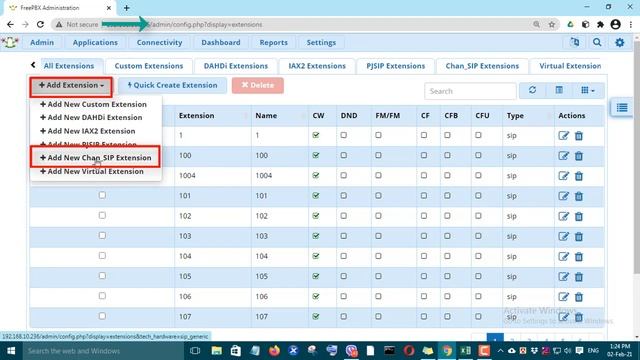Open Firefox from the taskbar
Image resolution: width=640 pixels, height=360 pixels.
pos(274,351)
